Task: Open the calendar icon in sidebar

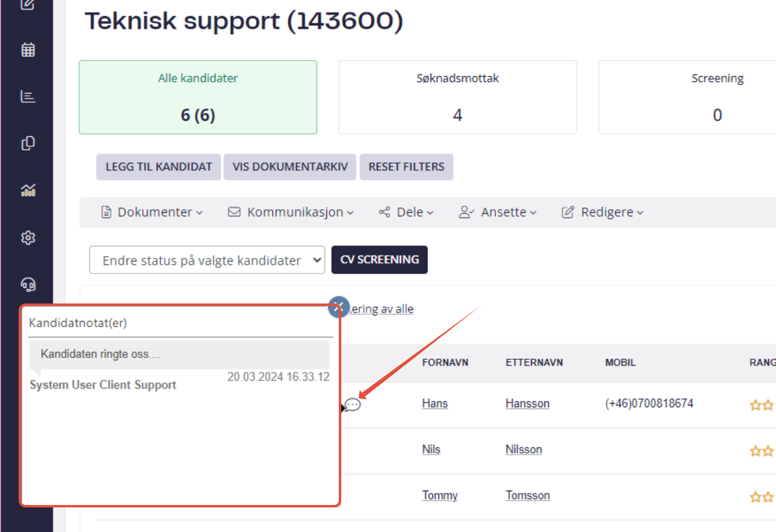Action: click(x=28, y=50)
